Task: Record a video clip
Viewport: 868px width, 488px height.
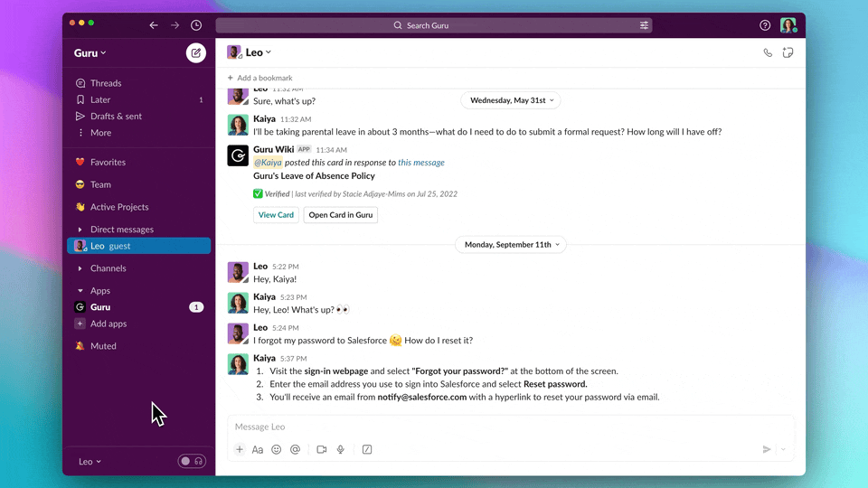Action: tap(322, 449)
